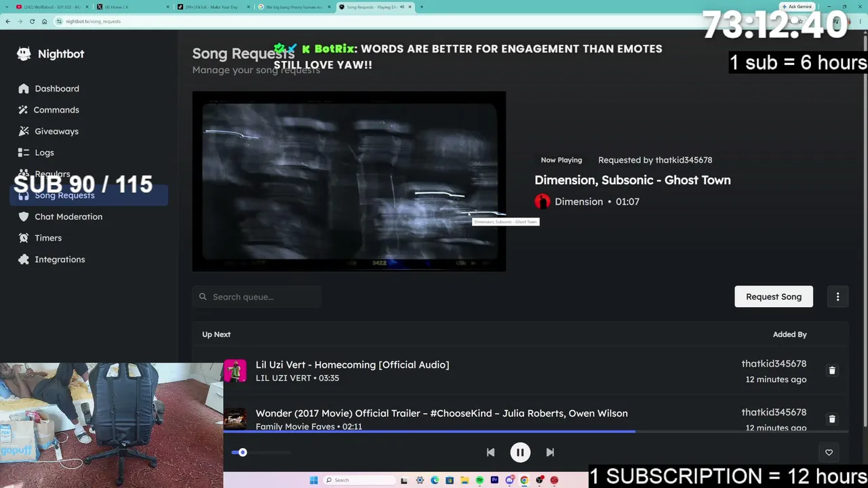The image size is (868, 488).
Task: Open OBS Studio from the taskbar
Action: point(539,481)
